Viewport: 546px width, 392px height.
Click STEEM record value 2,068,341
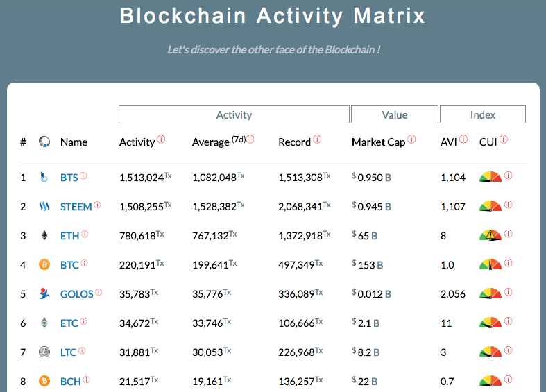[x=300, y=207]
